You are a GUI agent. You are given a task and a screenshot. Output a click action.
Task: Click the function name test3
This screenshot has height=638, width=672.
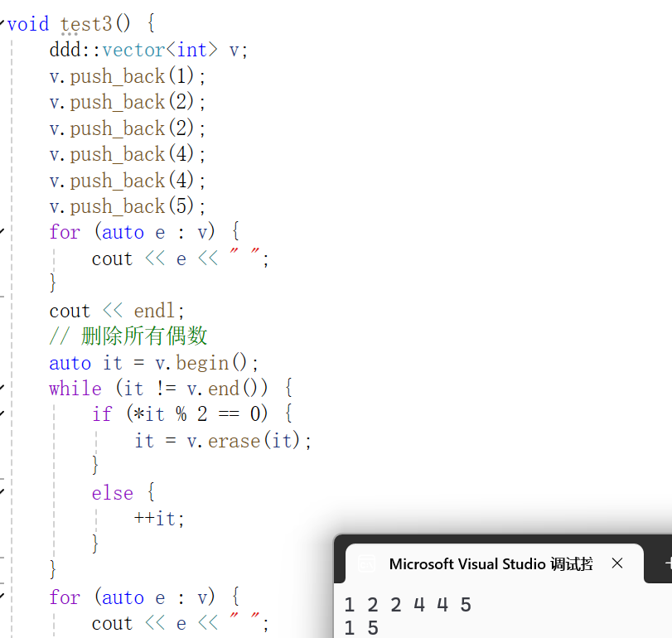(86, 24)
